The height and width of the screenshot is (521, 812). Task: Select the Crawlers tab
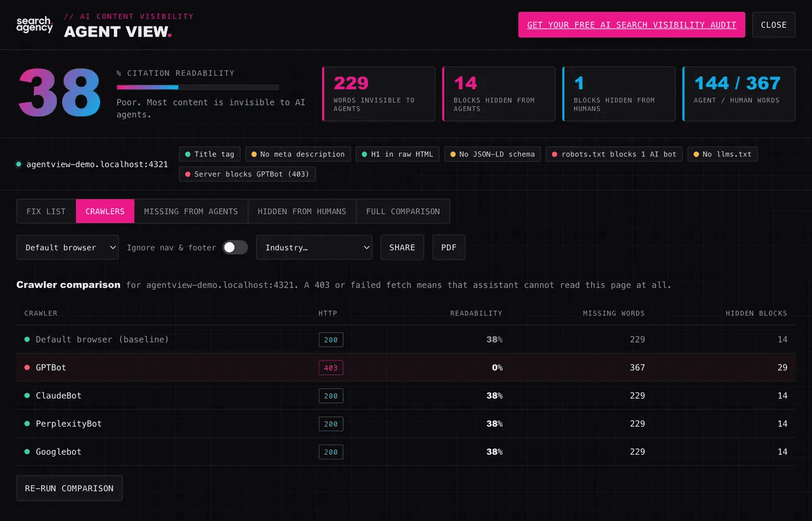click(x=105, y=211)
